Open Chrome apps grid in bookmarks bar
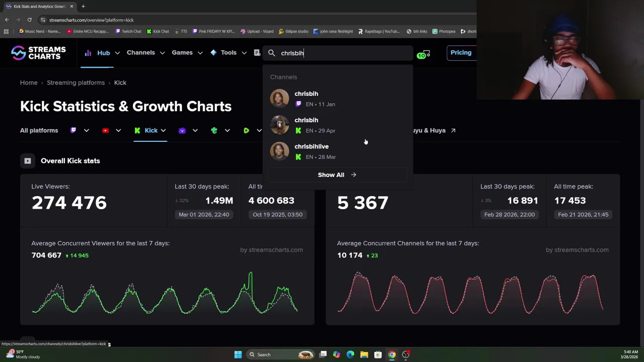 (x=6, y=31)
